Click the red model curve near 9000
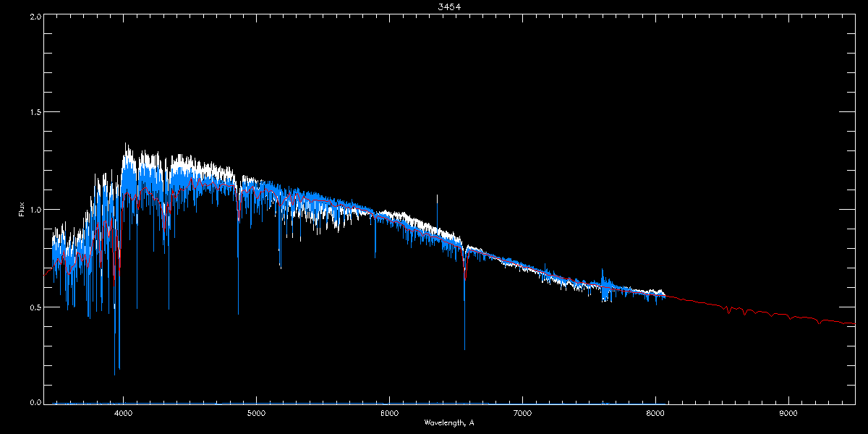Viewport: 868px width, 434px height. click(788, 316)
